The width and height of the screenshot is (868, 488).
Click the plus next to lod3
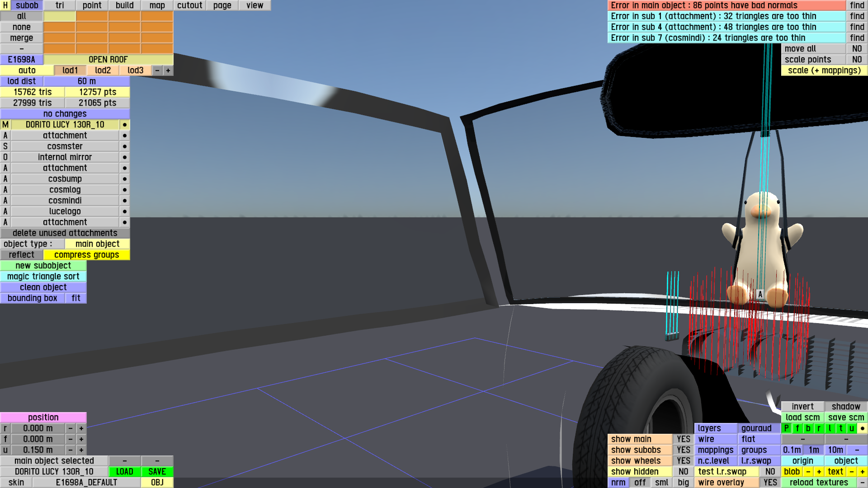(168, 70)
